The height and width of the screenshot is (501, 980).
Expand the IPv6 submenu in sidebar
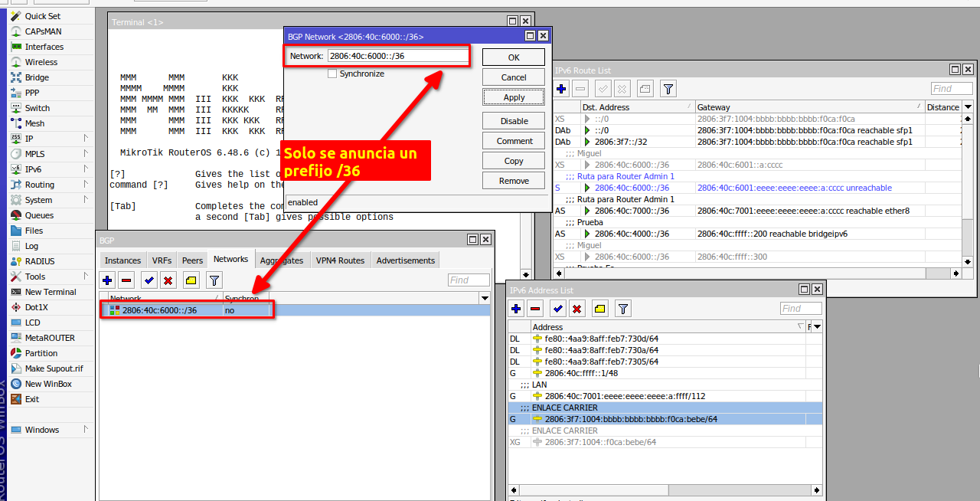click(33, 169)
